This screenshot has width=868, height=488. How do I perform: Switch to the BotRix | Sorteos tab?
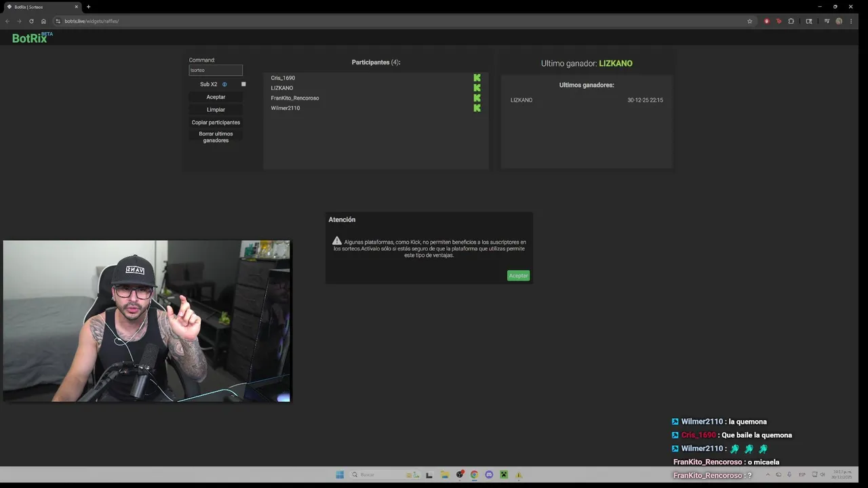click(41, 7)
